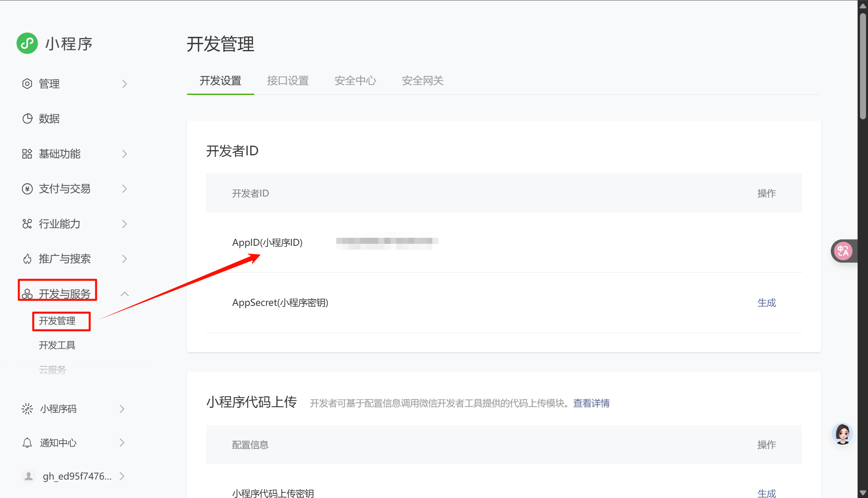The height and width of the screenshot is (498, 868).
Task: Click the 小程序码 sunburst icon
Action: (x=27, y=409)
